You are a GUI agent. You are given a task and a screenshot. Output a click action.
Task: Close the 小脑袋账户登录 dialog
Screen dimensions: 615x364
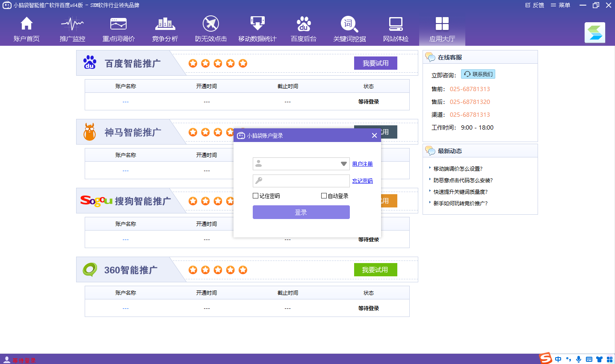(374, 135)
